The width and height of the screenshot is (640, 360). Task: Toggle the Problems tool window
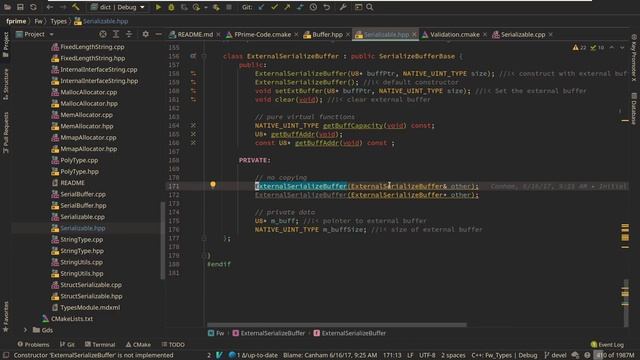(x=33, y=344)
